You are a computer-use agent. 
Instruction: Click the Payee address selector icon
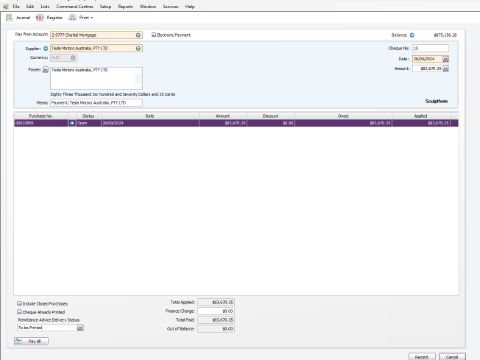[x=46, y=70]
